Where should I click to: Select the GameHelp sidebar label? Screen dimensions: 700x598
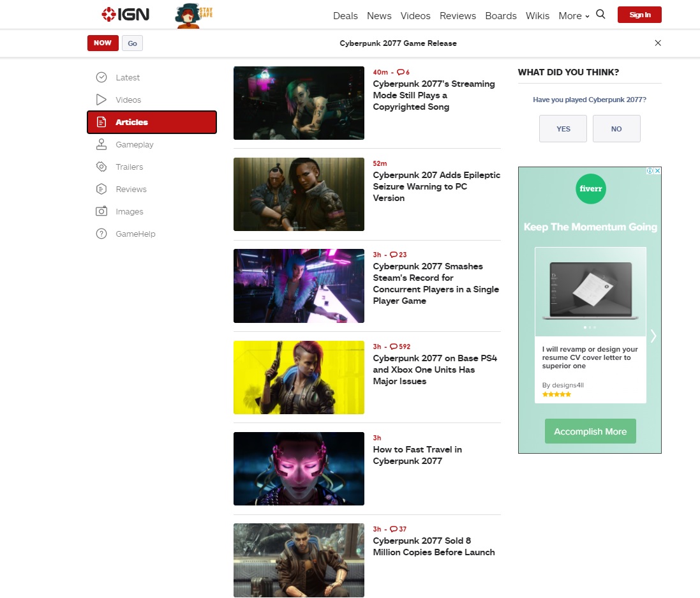tap(135, 234)
